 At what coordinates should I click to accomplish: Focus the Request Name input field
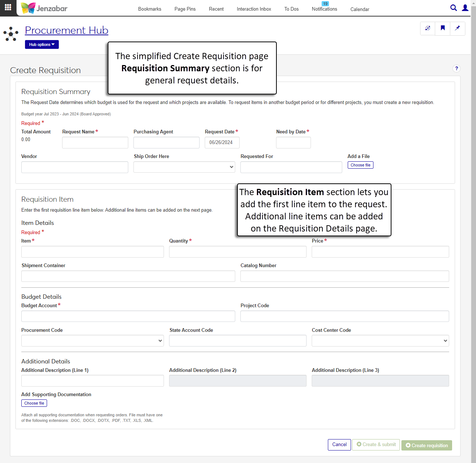[95, 143]
